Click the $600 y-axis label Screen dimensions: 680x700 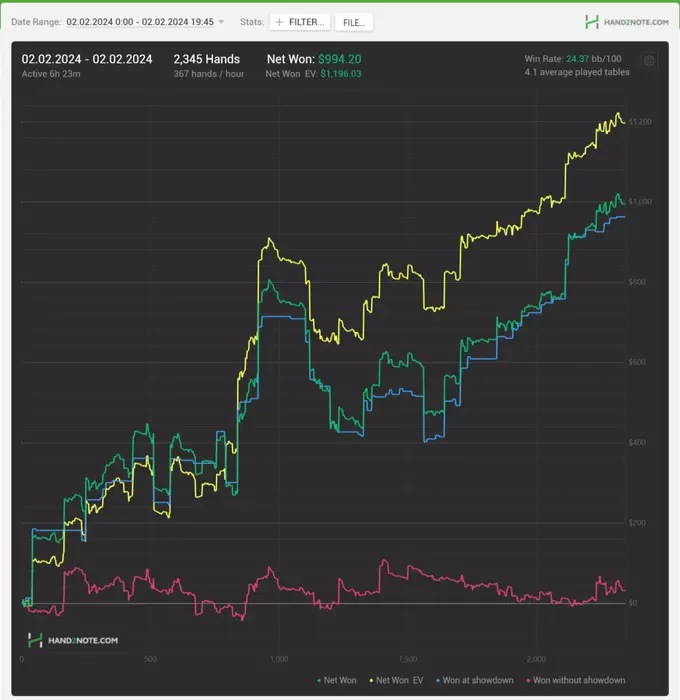pyautogui.click(x=637, y=362)
